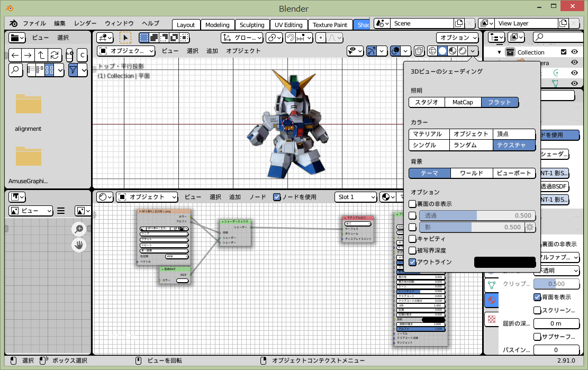Open the Slot 1 dropdown
Image resolution: width=588 pixels, height=370 pixels.
356,197
